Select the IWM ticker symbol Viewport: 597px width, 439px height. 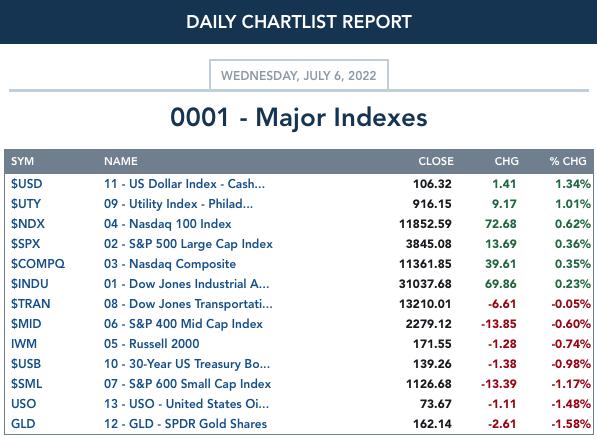(24, 344)
